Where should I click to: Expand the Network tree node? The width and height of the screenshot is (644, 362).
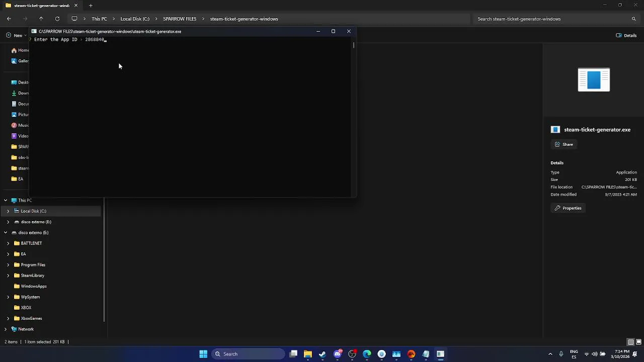tap(6, 329)
